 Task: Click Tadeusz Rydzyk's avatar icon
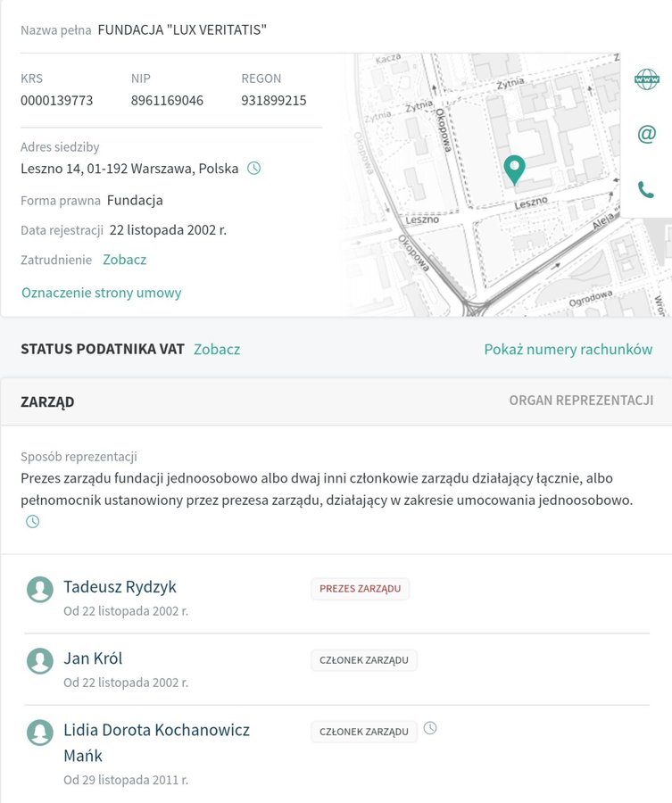[40, 589]
